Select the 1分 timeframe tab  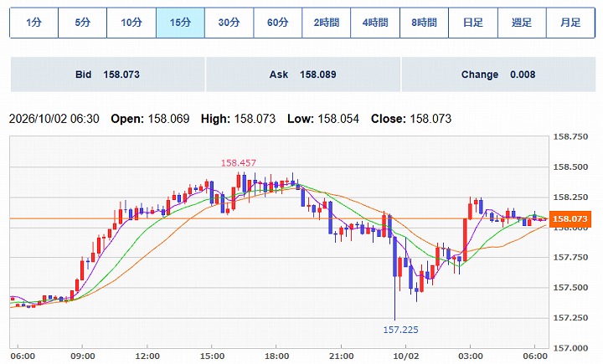pyautogui.click(x=33, y=23)
